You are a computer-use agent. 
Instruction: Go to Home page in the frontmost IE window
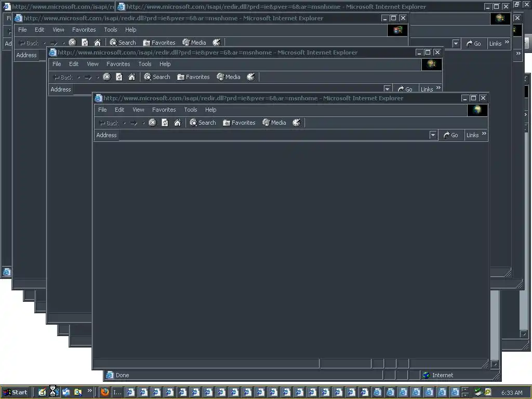click(178, 123)
